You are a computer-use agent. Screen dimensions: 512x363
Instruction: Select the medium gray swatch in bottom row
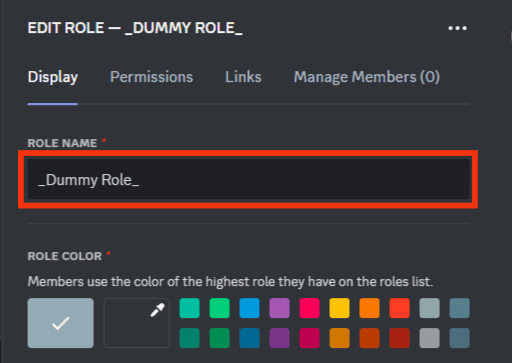[430, 338]
